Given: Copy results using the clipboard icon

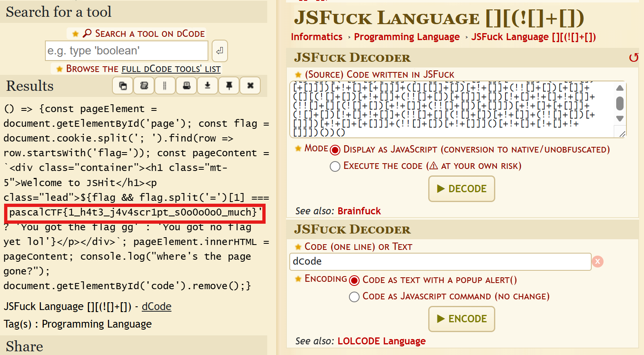Looking at the screenshot, I should (x=123, y=85).
